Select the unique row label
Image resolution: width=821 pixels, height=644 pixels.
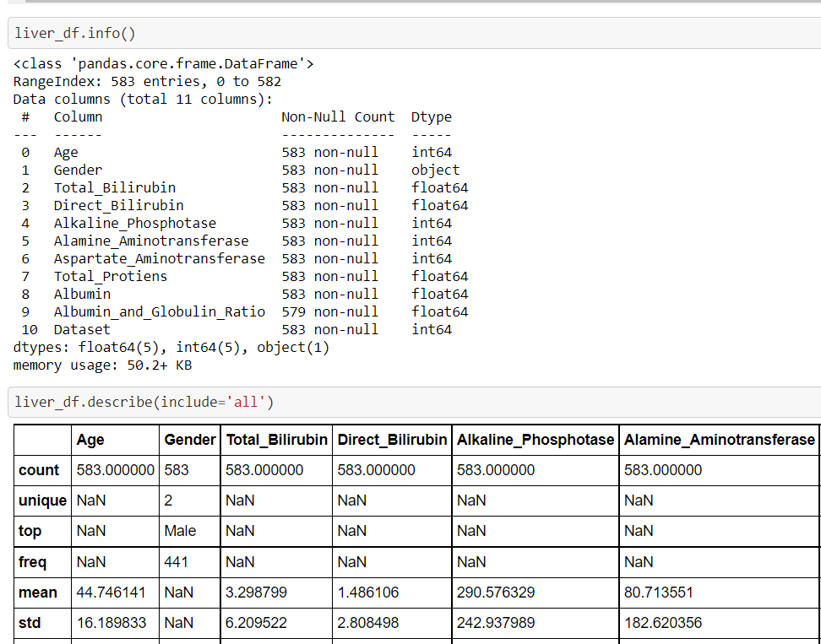(x=42, y=501)
